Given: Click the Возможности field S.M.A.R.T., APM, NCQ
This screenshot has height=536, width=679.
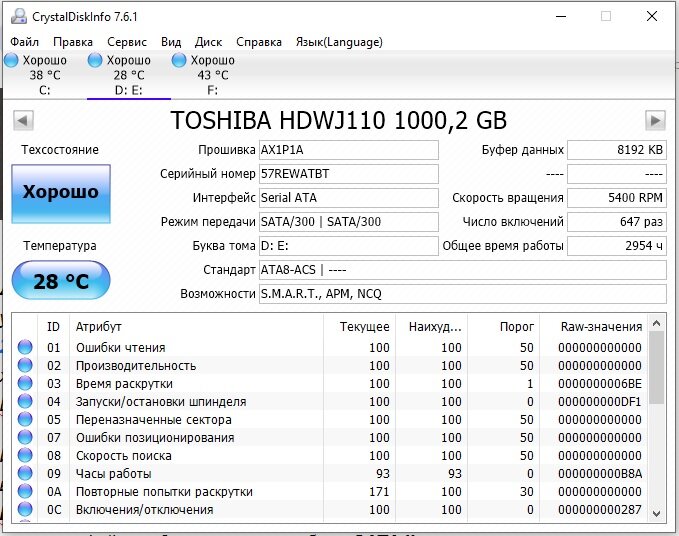Looking at the screenshot, I should [462, 294].
